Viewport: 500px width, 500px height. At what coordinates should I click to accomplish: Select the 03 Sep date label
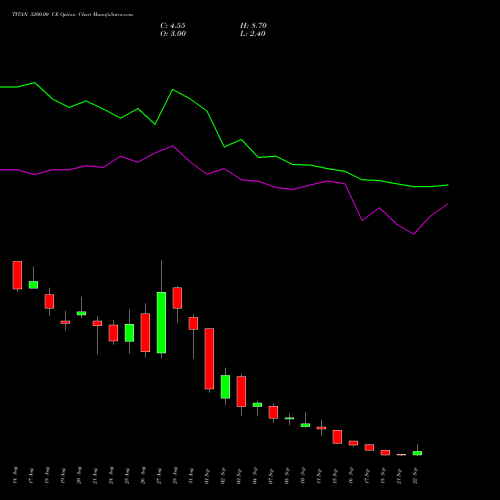click(x=239, y=475)
